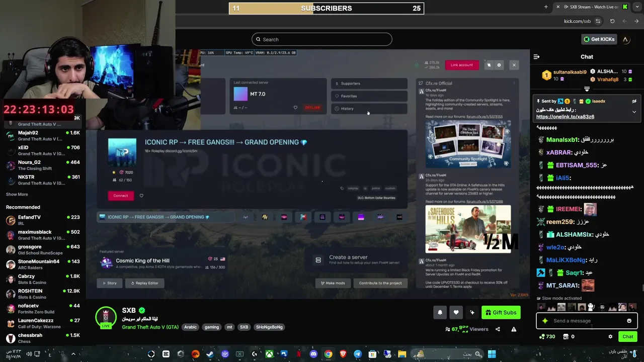Expand the pinned message chevron
The image size is (644, 362).
click(x=634, y=112)
